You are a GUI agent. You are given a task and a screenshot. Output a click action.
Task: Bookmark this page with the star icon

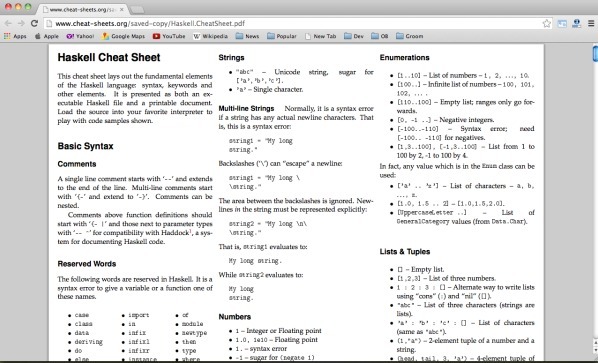[547, 23]
